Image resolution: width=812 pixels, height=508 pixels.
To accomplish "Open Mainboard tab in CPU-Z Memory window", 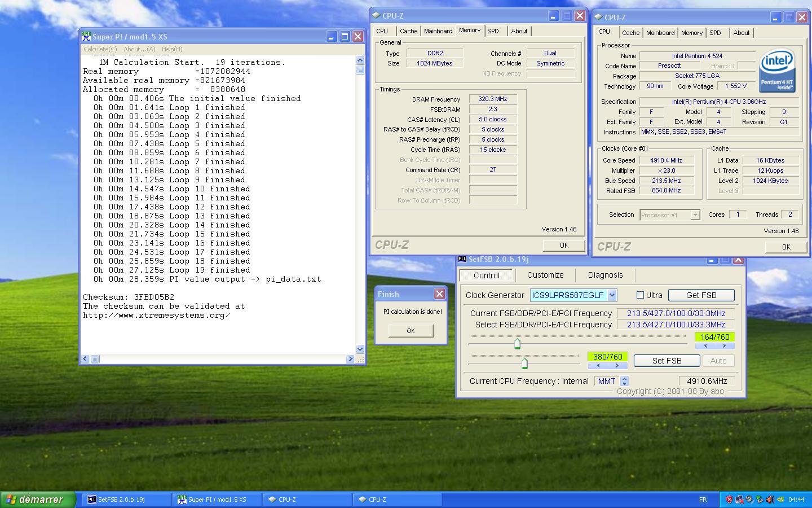I will (x=438, y=31).
